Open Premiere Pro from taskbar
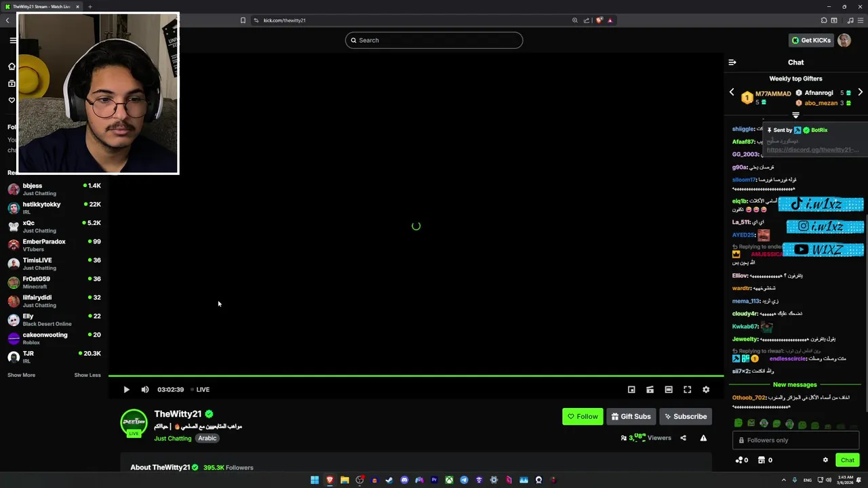868x488 pixels. coord(434,480)
